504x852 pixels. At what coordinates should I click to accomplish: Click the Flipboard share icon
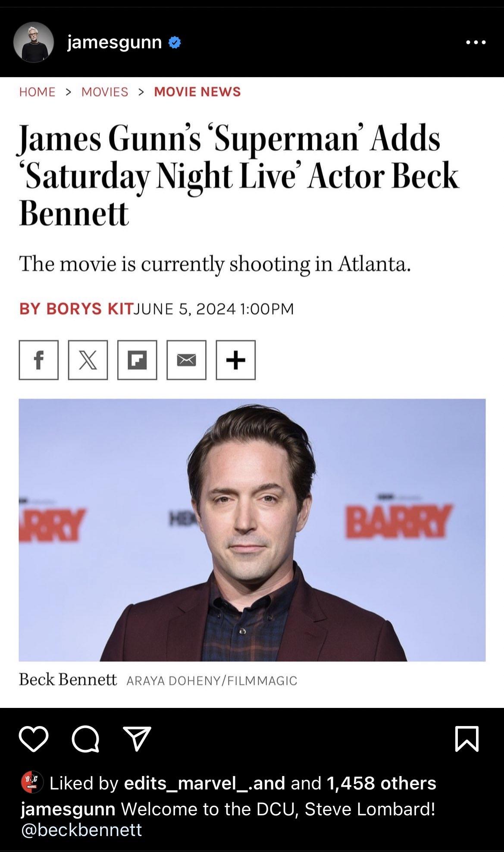point(137,360)
